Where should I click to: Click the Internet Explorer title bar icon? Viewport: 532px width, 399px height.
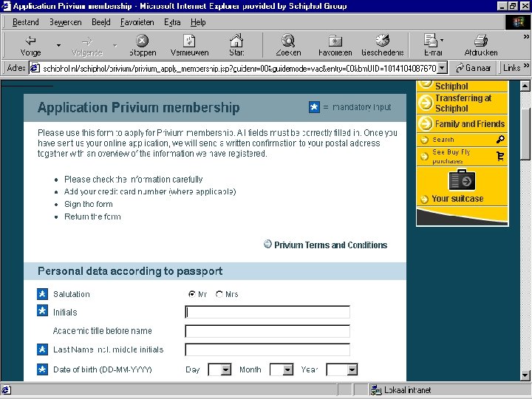pos(7,6)
